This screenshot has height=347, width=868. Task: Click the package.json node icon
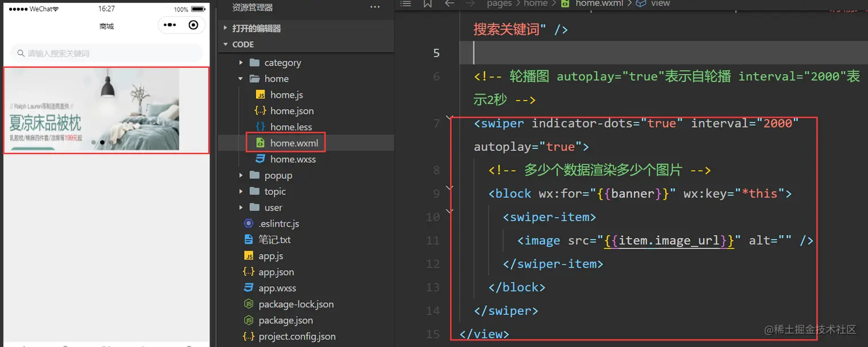point(249,320)
